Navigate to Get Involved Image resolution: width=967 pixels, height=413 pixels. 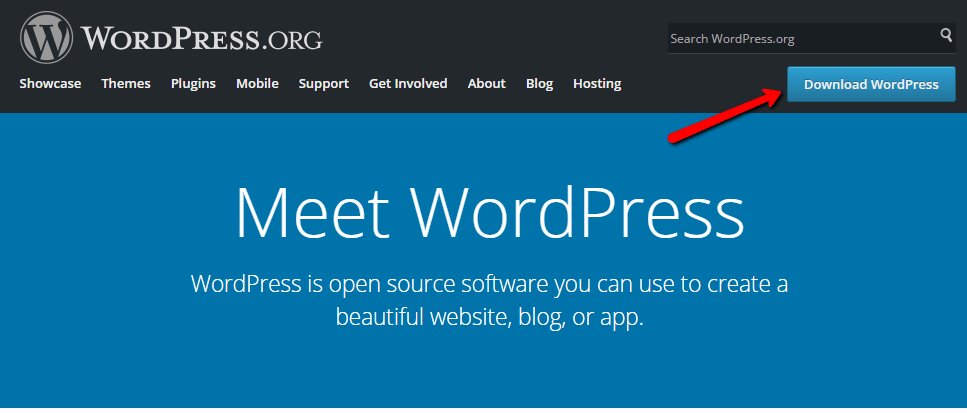[x=408, y=84]
